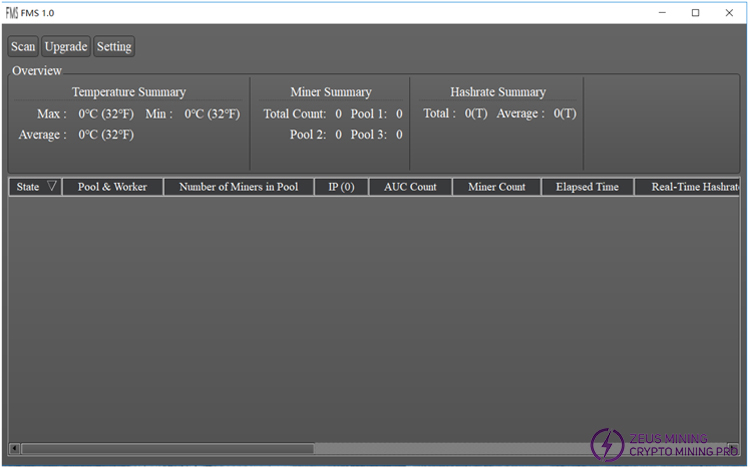This screenshot has width=750, height=467.
Task: Maximize the FMS 1.0 window
Action: pyautogui.click(x=695, y=12)
